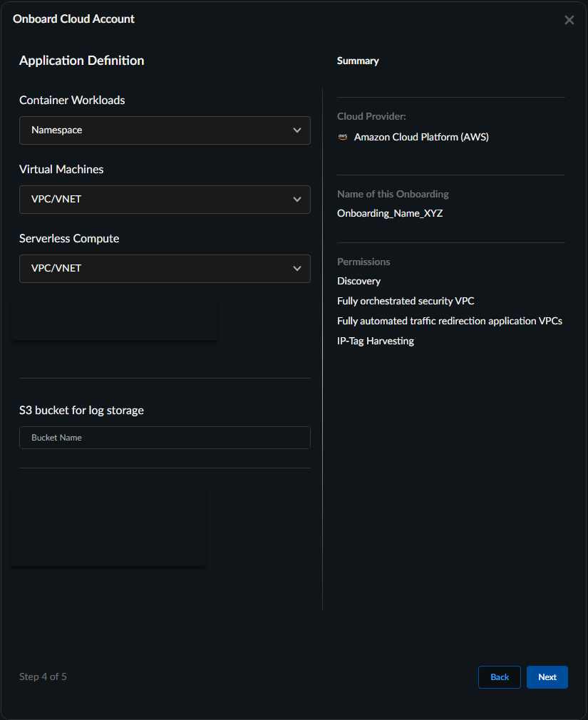588x720 pixels.
Task: Click the Step 4 of 5 indicator
Action: [43, 677]
